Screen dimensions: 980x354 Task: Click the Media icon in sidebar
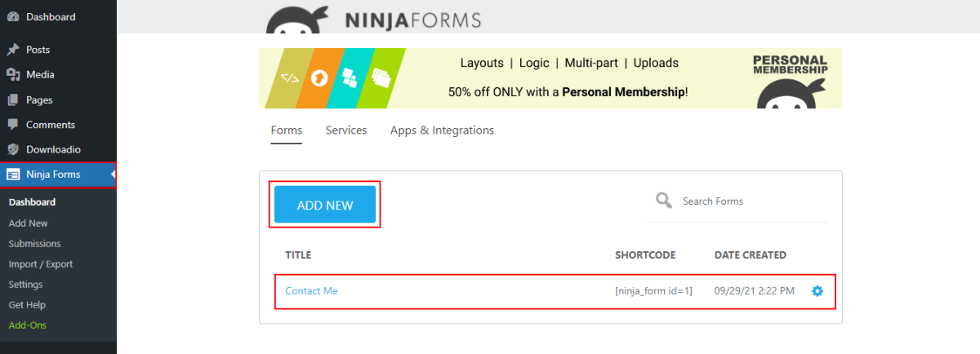13,74
